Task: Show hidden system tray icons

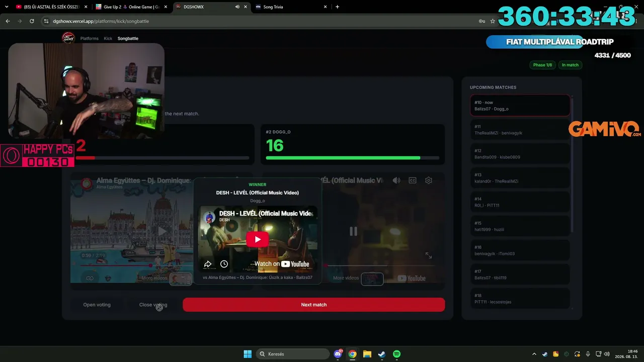Action: (x=534, y=354)
